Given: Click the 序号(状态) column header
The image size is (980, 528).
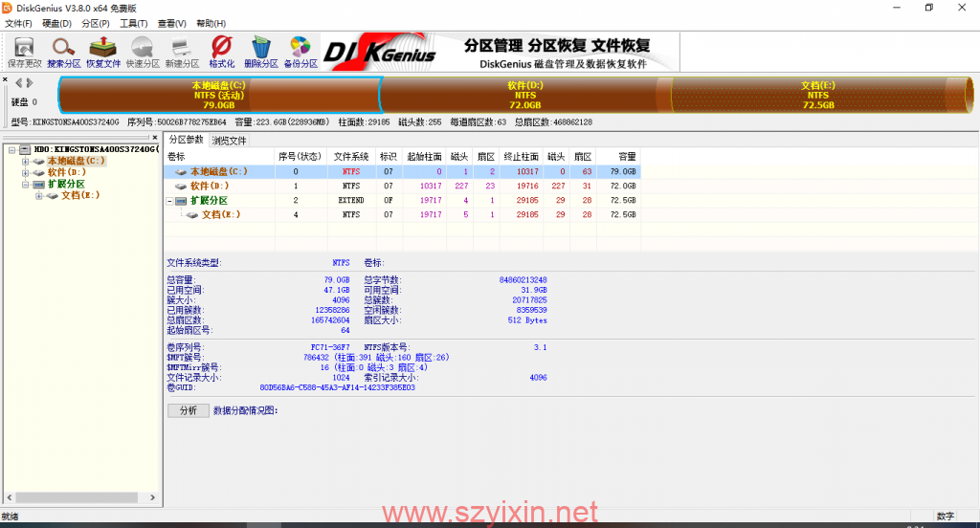Looking at the screenshot, I should coord(301,156).
